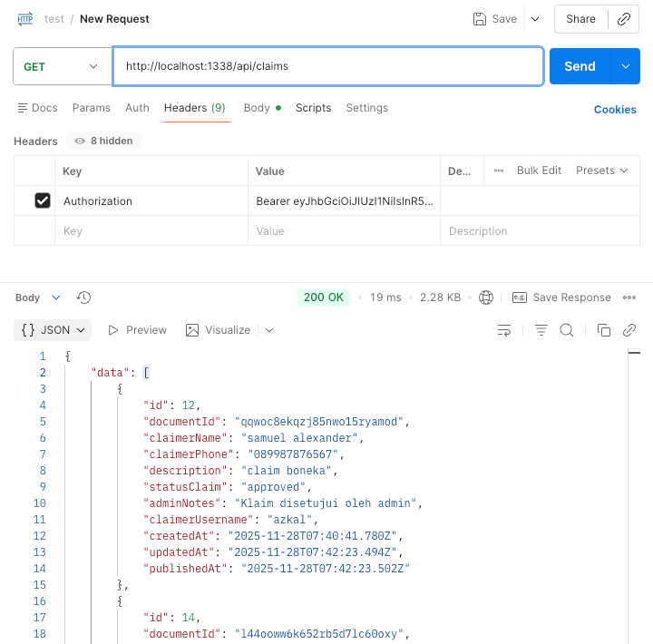Open the three-dot options menu beside Save Response
This screenshot has height=644, width=653.
point(629,298)
